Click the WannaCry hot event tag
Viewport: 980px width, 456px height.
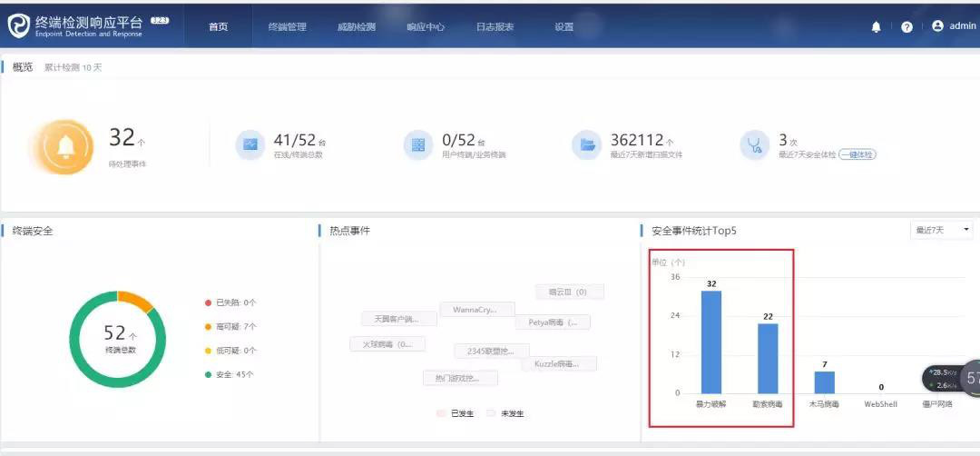(x=476, y=310)
